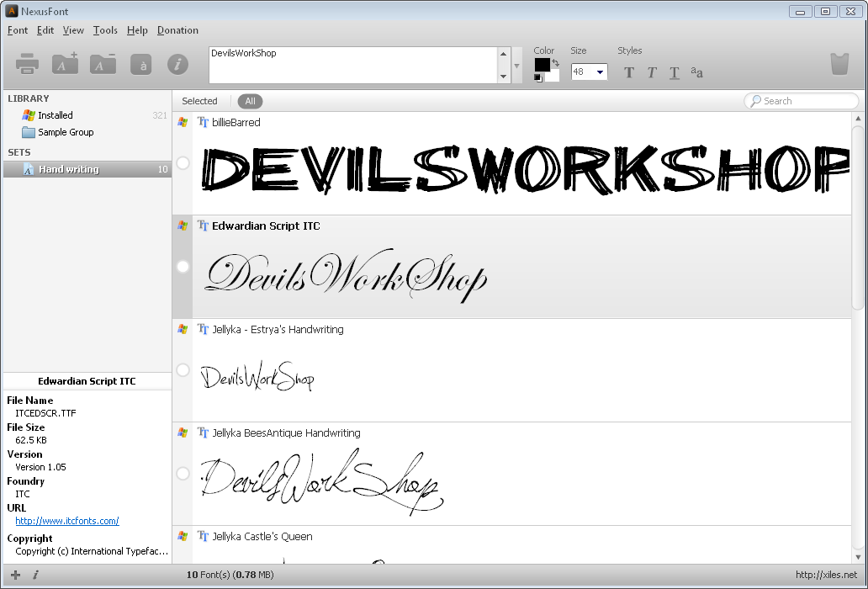Click the NexusFont app icon in title bar
This screenshot has height=589, width=868.
11,11
